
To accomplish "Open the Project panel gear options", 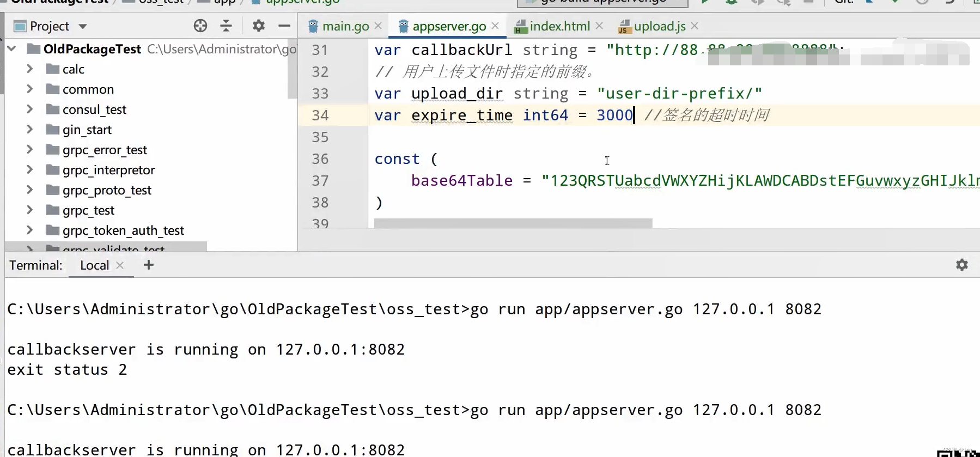I will coord(258,26).
